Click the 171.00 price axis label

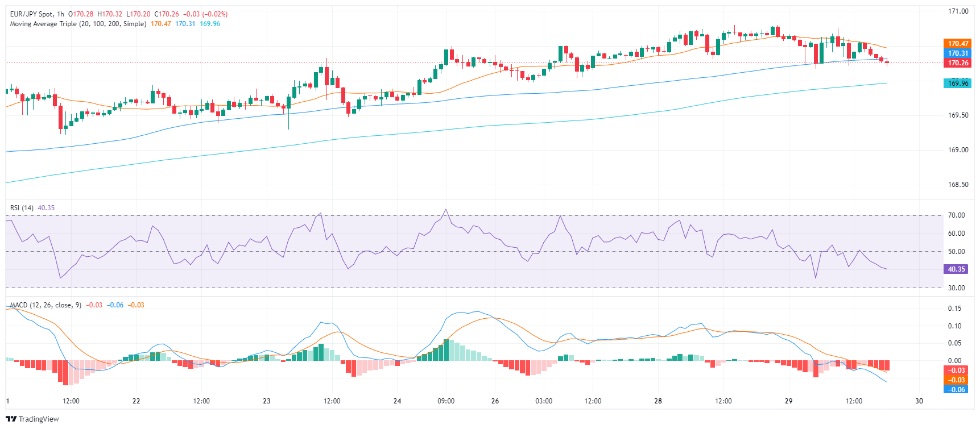958,11
